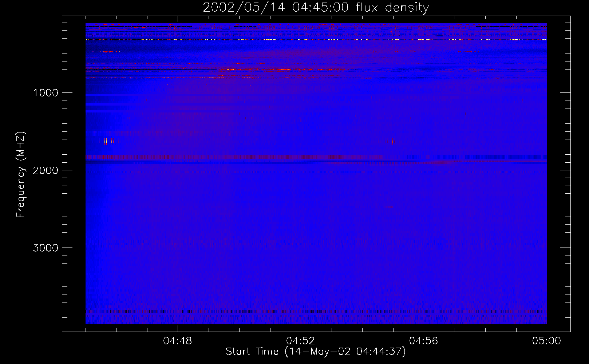Click the 2000 frequency tick label

46,170
